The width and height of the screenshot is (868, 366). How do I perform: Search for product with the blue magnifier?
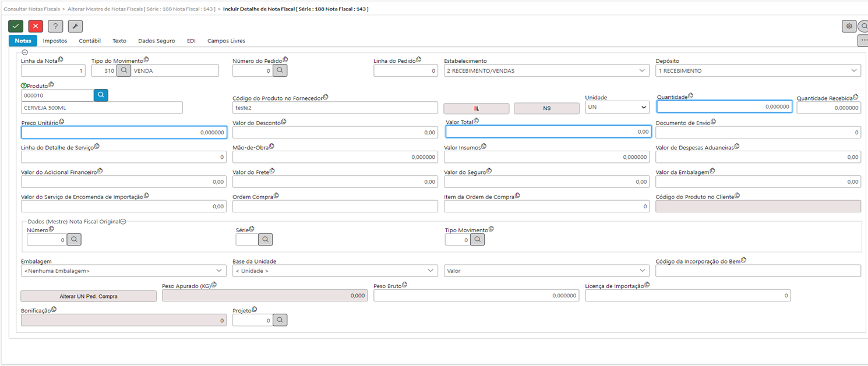(x=101, y=95)
